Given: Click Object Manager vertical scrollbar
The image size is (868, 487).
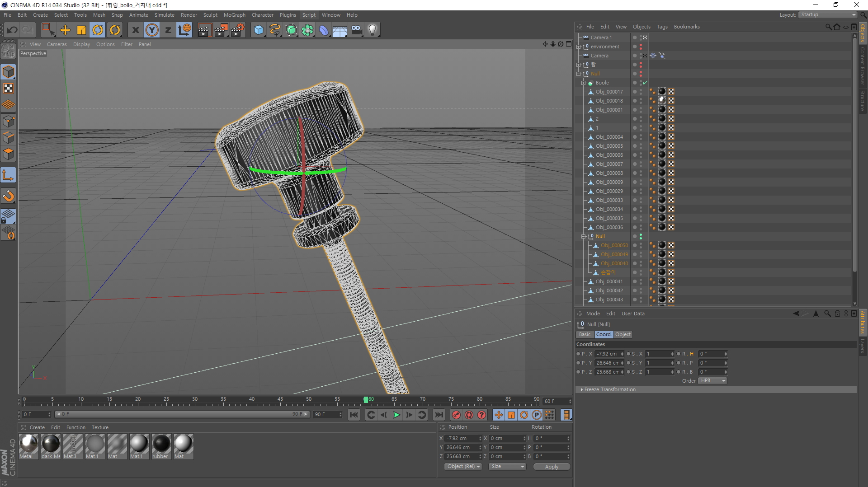Looking at the screenshot, I should point(854,154).
